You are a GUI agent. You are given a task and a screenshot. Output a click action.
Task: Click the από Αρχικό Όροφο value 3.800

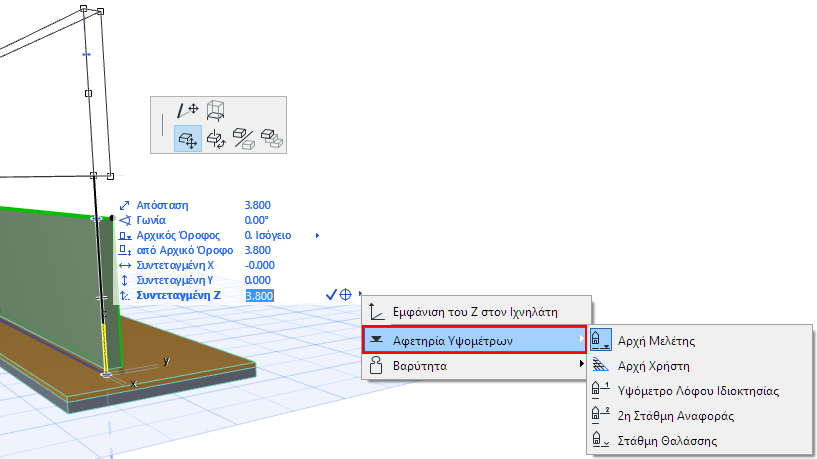[x=257, y=251]
